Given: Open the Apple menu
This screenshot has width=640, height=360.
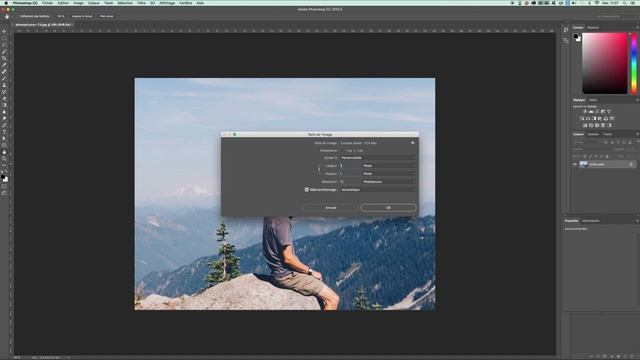Looking at the screenshot, I should 6,3.
